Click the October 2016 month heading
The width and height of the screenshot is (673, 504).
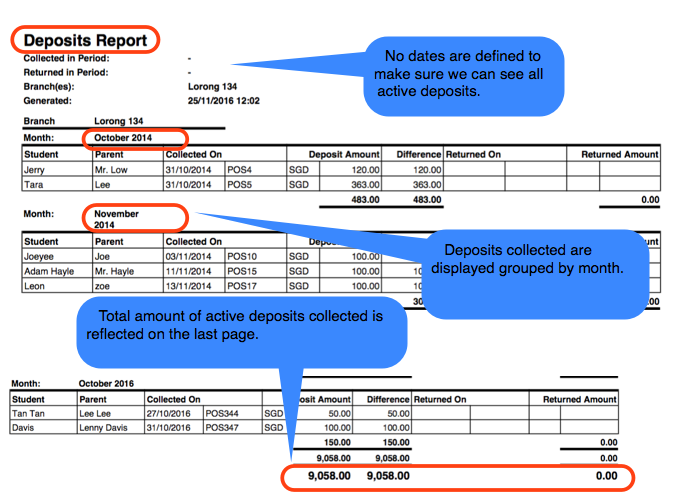(106, 383)
